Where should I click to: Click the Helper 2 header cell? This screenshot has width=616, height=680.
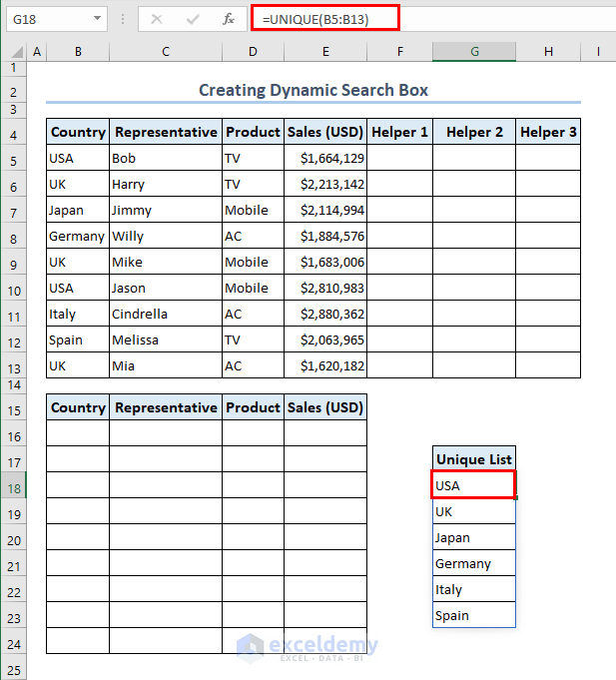(x=474, y=132)
